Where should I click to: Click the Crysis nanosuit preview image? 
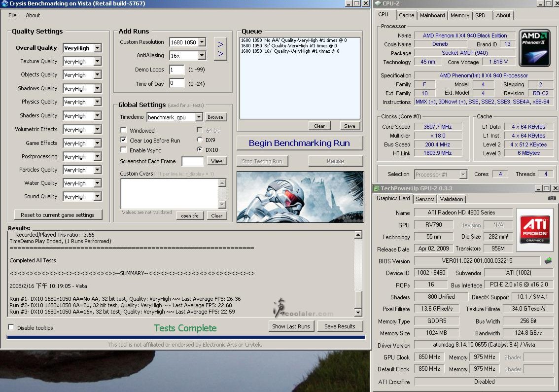pos(301,197)
